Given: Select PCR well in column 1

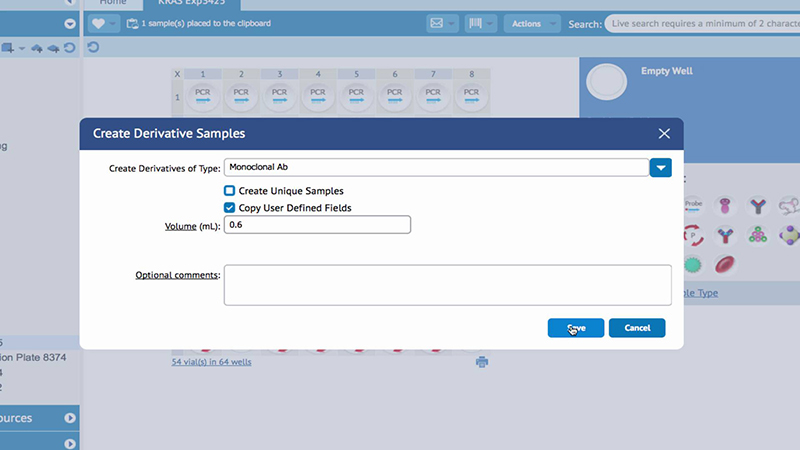Looking at the screenshot, I should [203, 96].
